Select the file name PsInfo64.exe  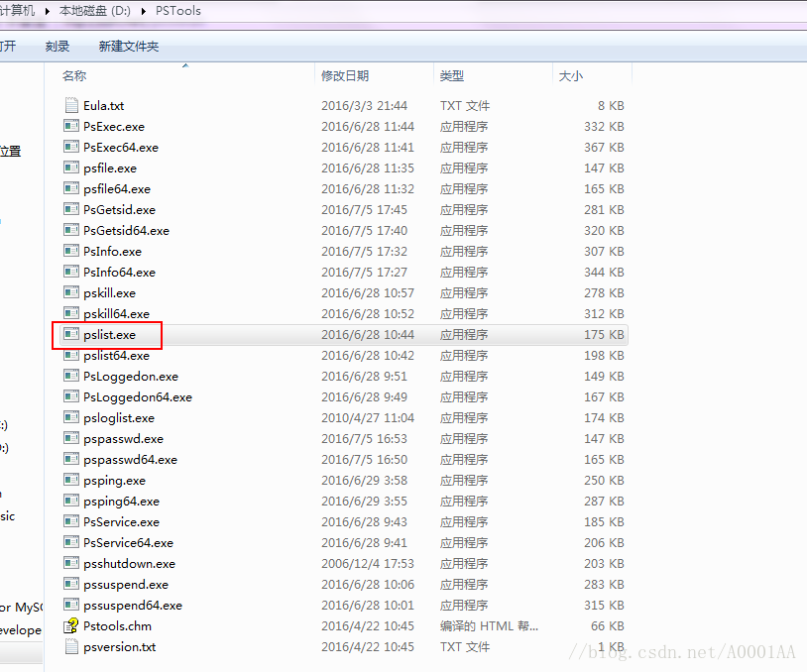coord(119,273)
